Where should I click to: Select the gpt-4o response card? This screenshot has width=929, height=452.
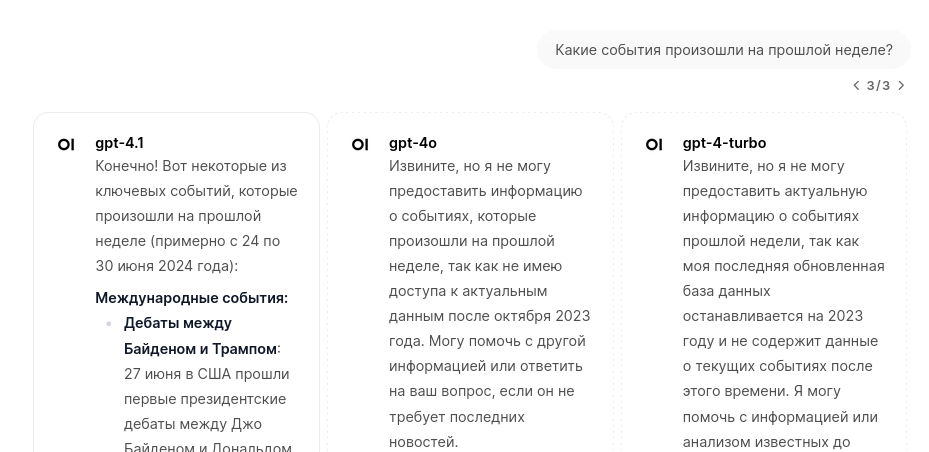tap(470, 282)
